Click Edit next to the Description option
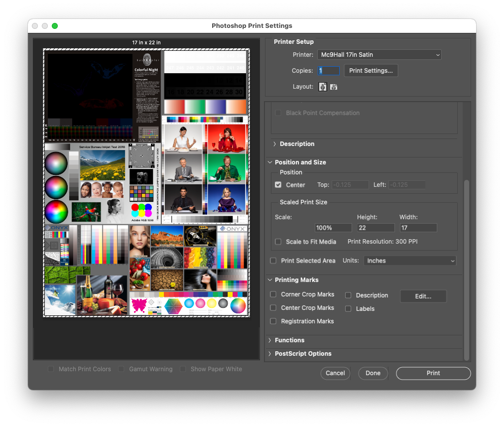Screen dimensions: 504x427 pyautogui.click(x=423, y=296)
